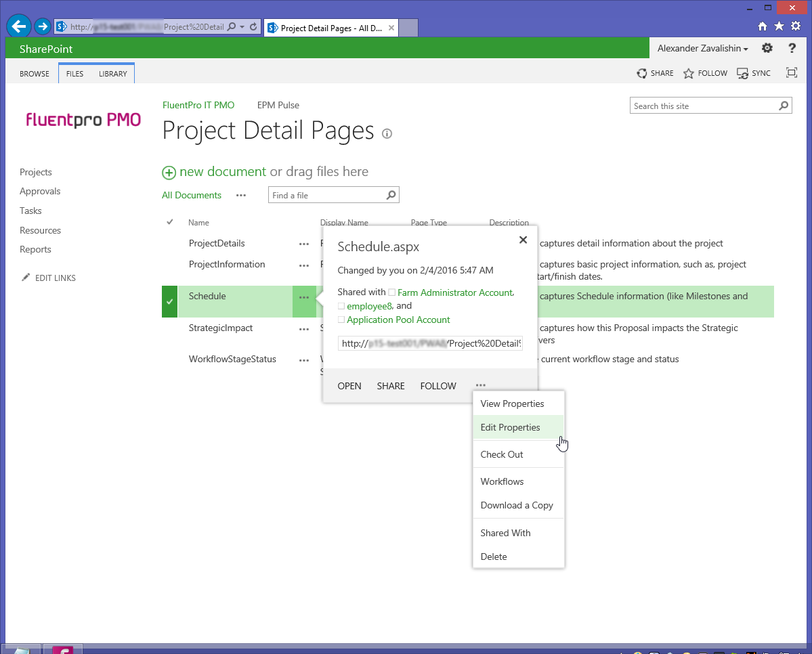812x654 pixels.
Task: Open the Reports quick launch link
Action: [35, 249]
